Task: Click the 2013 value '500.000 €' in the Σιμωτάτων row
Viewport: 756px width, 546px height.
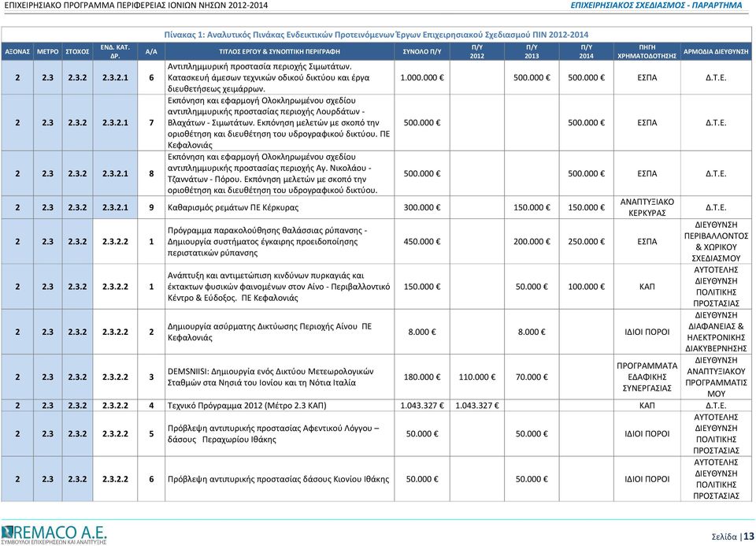Action: (532, 78)
